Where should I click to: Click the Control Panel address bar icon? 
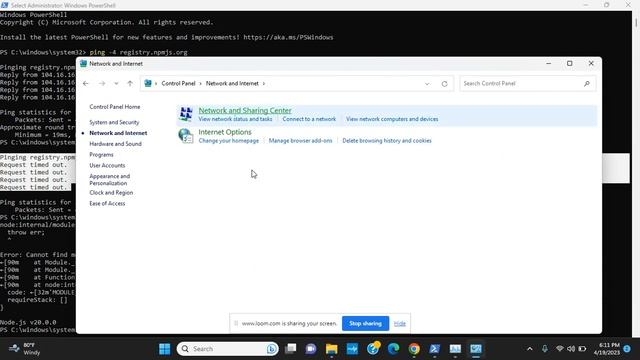coord(148,83)
